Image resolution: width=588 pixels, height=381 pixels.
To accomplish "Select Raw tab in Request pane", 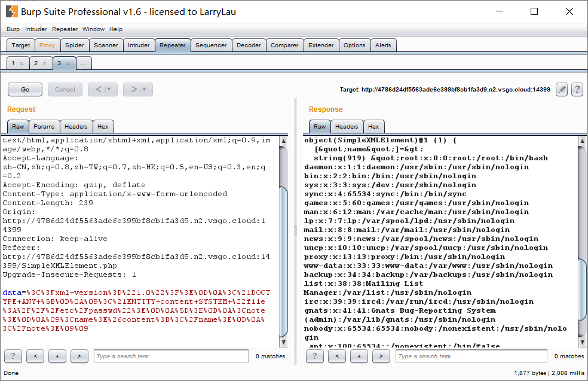I will pyautogui.click(x=17, y=126).
